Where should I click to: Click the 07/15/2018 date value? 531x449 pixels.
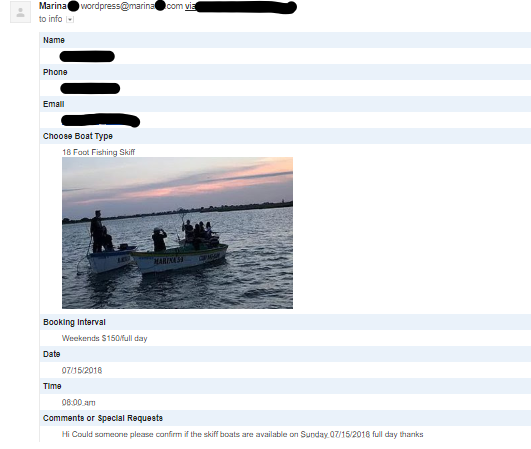pyautogui.click(x=82, y=370)
